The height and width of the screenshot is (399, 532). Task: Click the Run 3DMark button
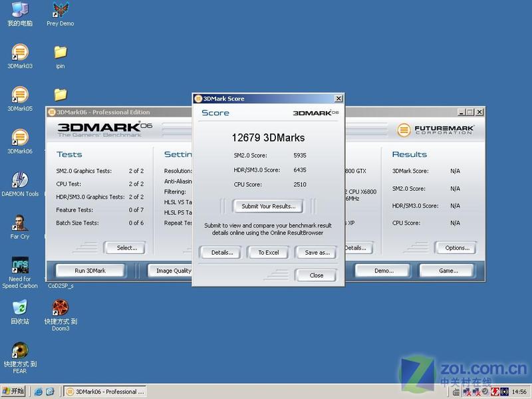click(90, 271)
